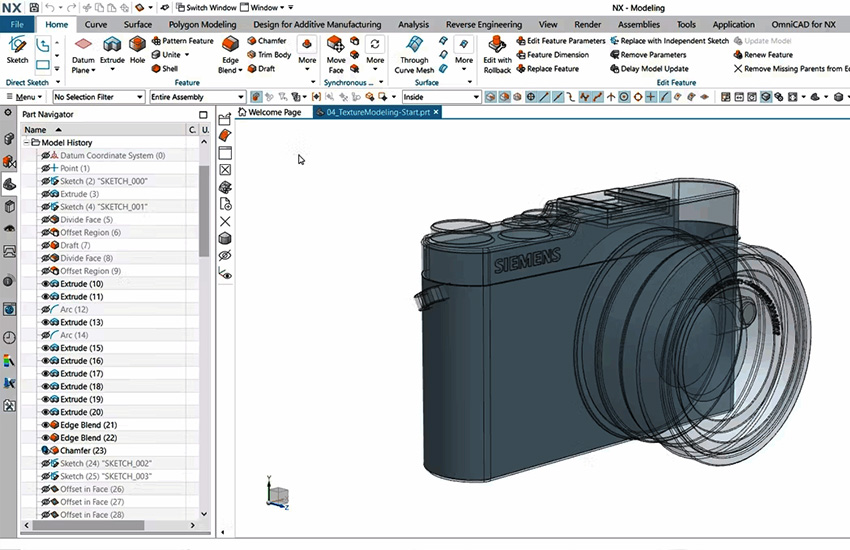This screenshot has width=850, height=550.
Task: Click Switch Window button
Action: pos(206,8)
